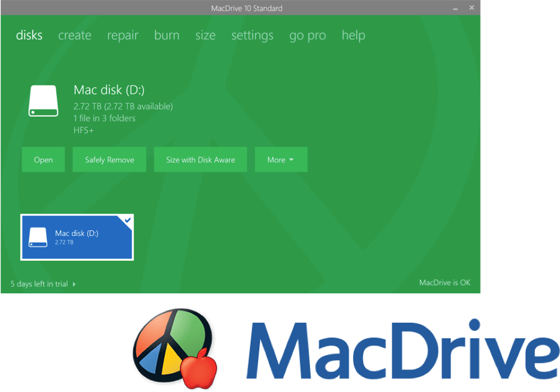Click the MacDrive is OK status

click(444, 283)
